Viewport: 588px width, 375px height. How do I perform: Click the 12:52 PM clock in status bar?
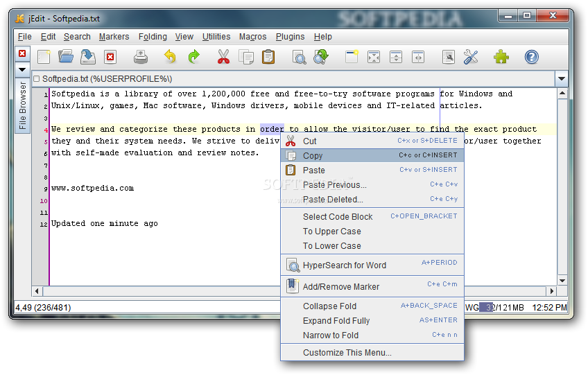click(549, 308)
